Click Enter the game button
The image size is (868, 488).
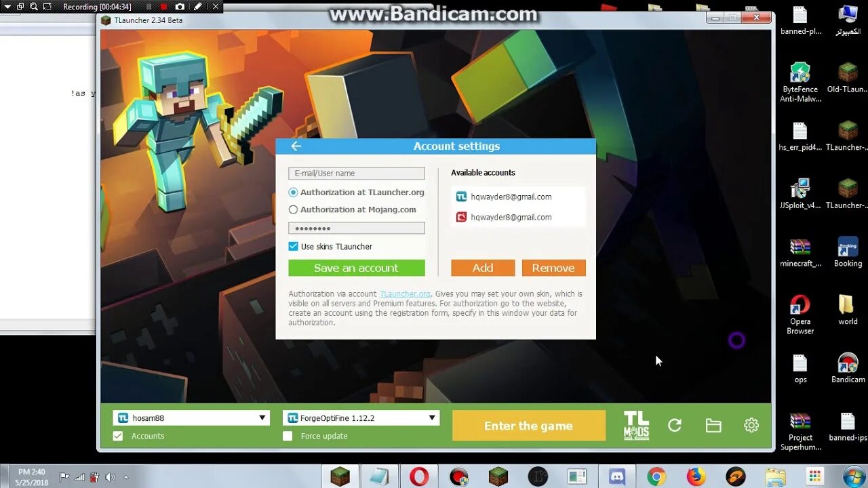[529, 426]
